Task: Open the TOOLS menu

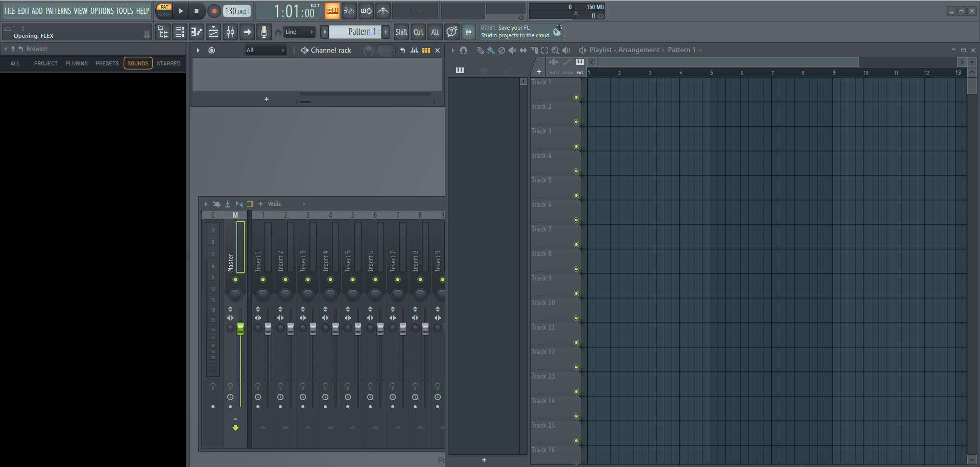Action: pyautogui.click(x=125, y=11)
